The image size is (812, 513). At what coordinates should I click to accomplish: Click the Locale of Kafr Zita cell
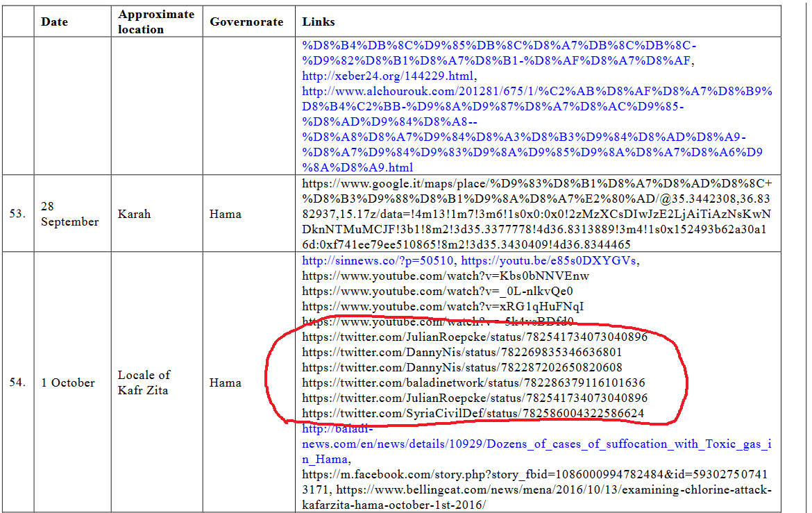pyautogui.click(x=144, y=382)
